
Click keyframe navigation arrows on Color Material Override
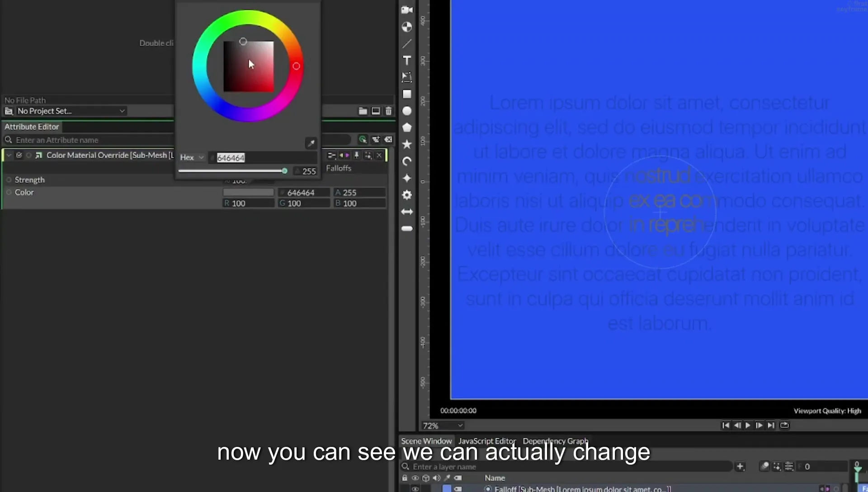tap(344, 156)
